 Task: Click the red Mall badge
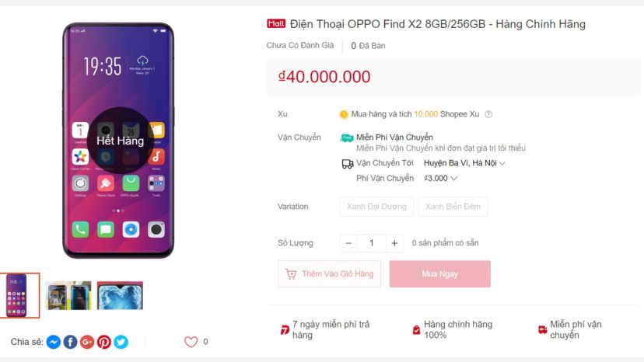pos(275,24)
